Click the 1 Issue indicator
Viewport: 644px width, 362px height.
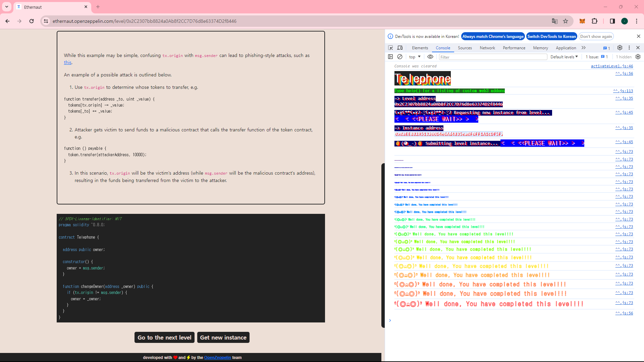tap(597, 57)
